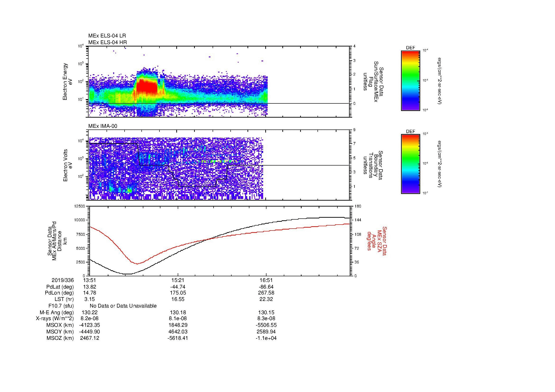
Task: Click the ELS DEF color bar
Action: [x=410, y=80]
